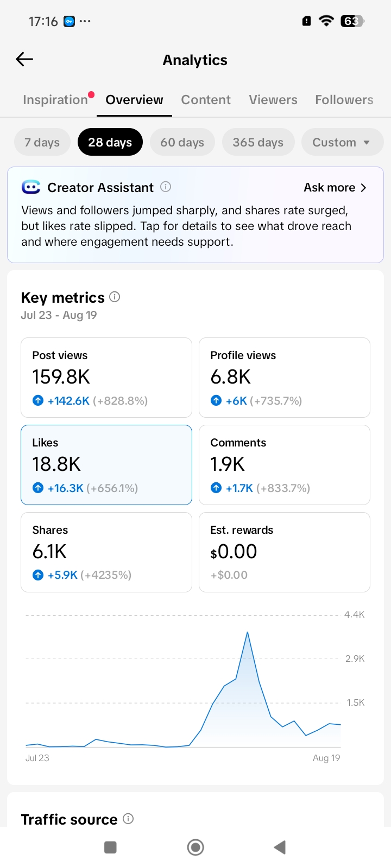Switch to the Content tab
This screenshot has height=868, width=391.
pos(206,100)
